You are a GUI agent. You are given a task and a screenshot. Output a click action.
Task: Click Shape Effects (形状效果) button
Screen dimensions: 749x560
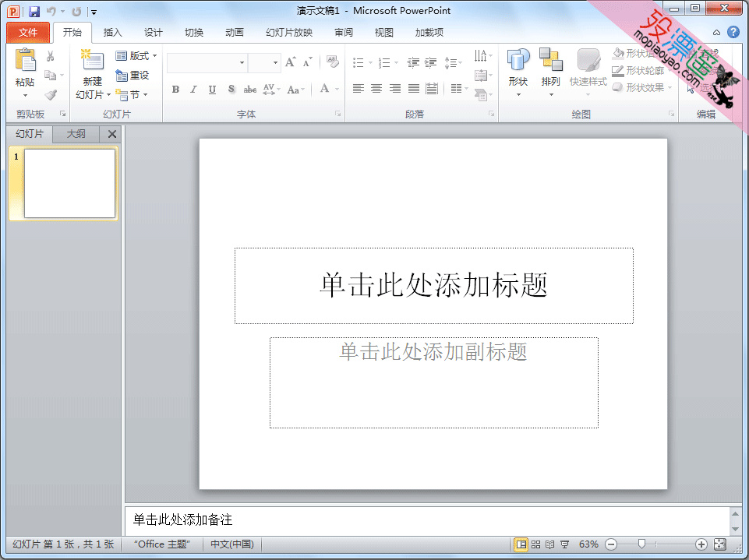point(642,88)
